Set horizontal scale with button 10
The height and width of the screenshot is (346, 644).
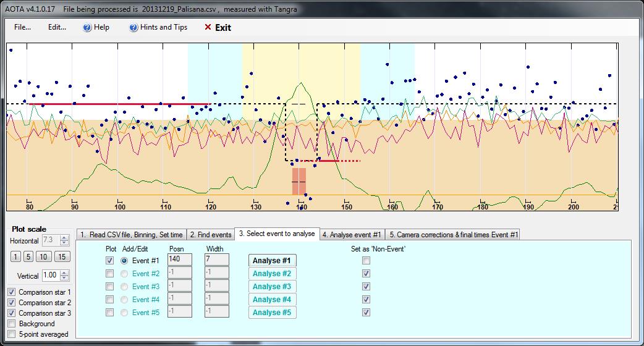click(43, 256)
